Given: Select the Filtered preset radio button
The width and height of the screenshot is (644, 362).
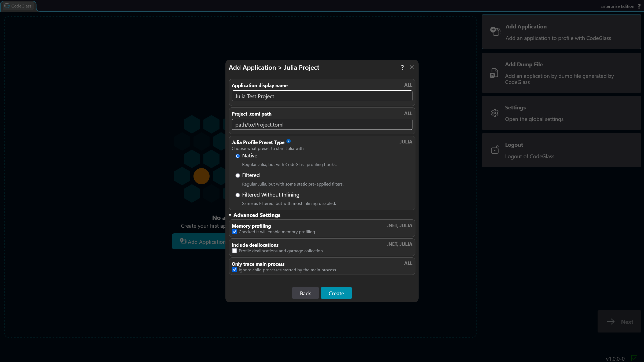Looking at the screenshot, I should point(237,176).
